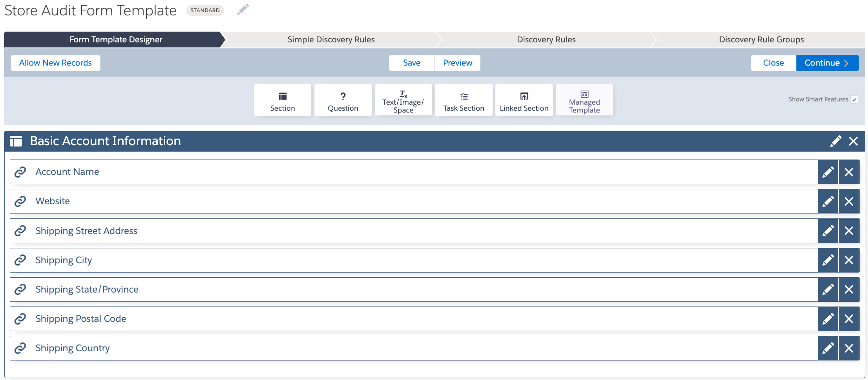Select the Shipping State/Province row text
868x380 pixels.
pyautogui.click(x=87, y=289)
